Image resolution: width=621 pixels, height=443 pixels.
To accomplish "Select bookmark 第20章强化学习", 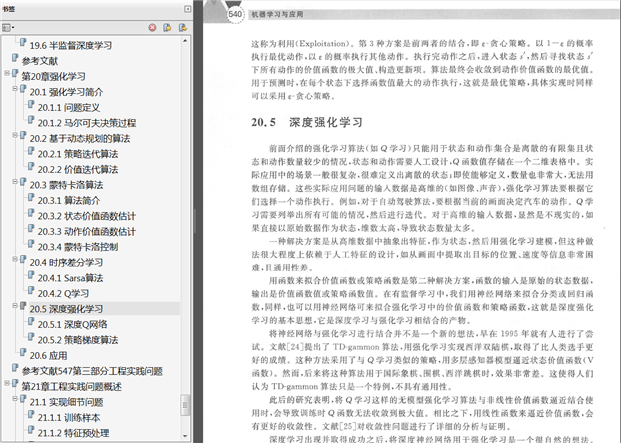I will 53,76.
